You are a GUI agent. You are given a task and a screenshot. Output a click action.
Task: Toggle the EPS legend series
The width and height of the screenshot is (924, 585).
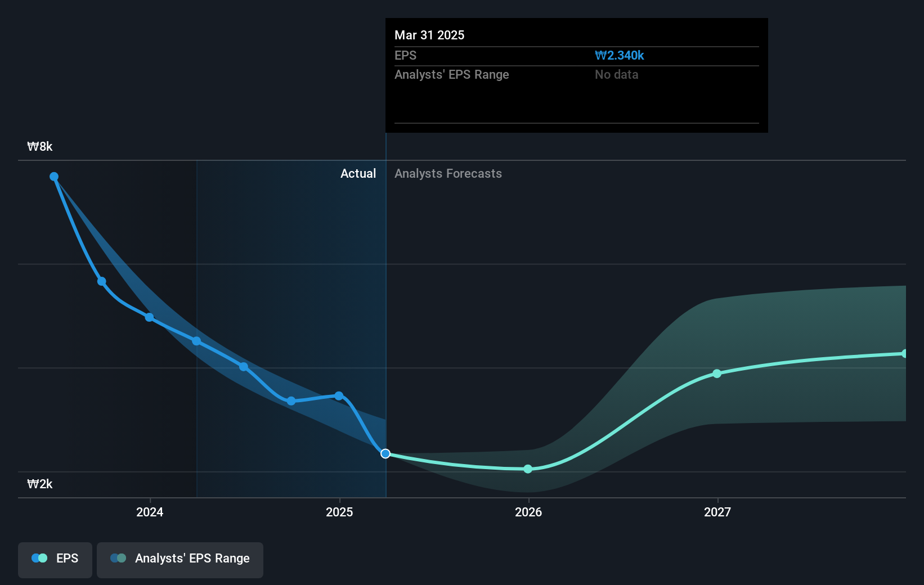click(55, 560)
